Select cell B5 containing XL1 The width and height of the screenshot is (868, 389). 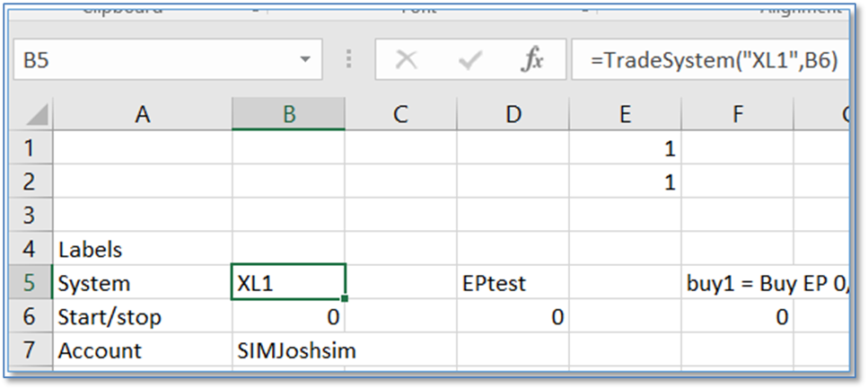288,283
